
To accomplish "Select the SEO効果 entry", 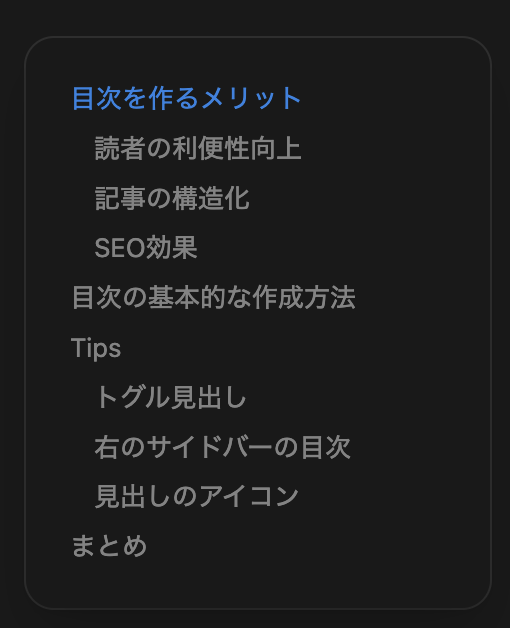I will tap(146, 248).
